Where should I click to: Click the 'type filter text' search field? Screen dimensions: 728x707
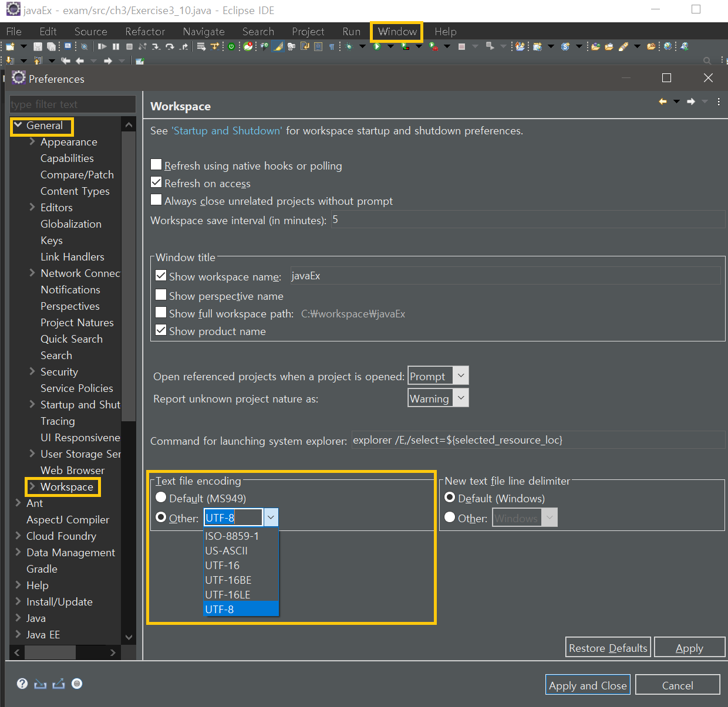[x=73, y=104]
